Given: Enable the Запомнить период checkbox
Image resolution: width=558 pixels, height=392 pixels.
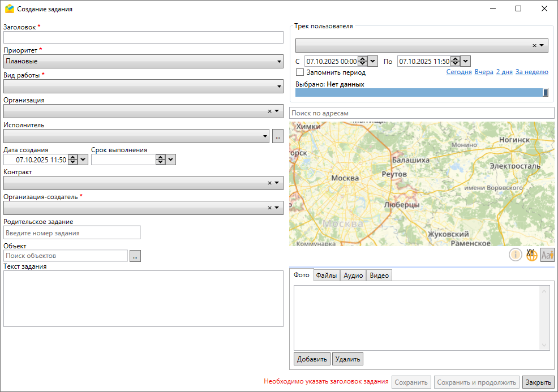Looking at the screenshot, I should 300,72.
